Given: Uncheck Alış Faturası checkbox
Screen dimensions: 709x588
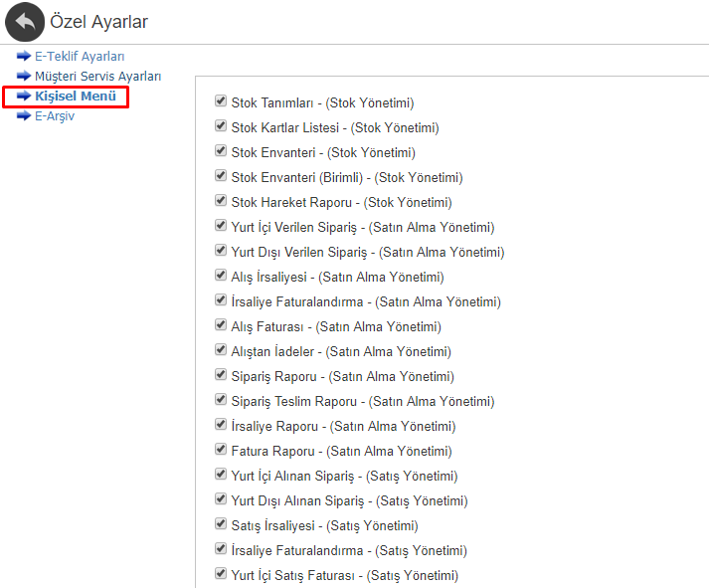Looking at the screenshot, I should (x=221, y=324).
